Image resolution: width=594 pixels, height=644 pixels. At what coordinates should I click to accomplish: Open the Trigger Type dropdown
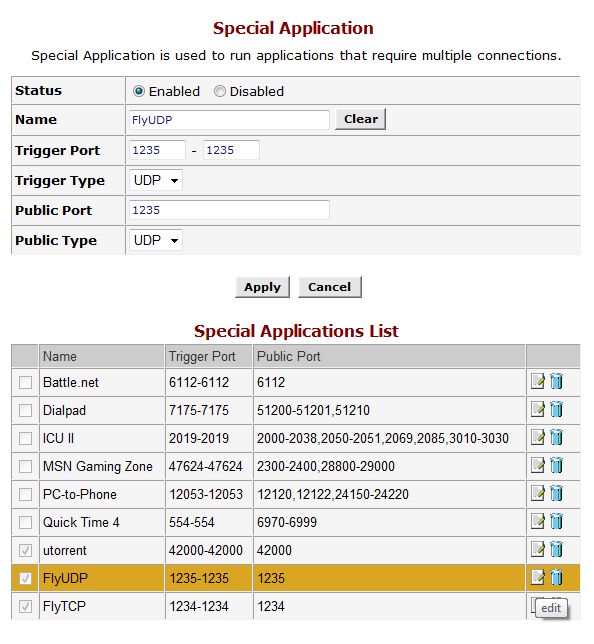tap(156, 180)
